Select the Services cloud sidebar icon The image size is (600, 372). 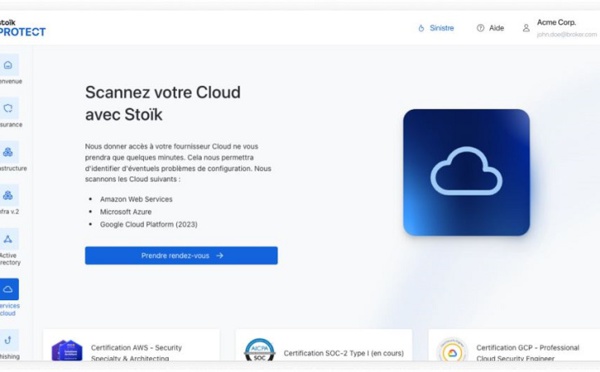pyautogui.click(x=8, y=289)
